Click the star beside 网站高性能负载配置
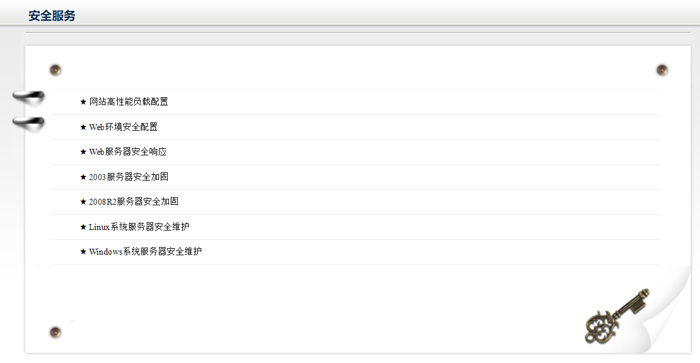The height and width of the screenshot is (363, 700). pos(83,102)
